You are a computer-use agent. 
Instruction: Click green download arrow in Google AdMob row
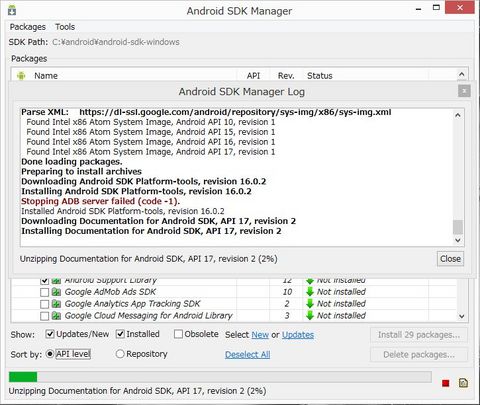click(310, 292)
